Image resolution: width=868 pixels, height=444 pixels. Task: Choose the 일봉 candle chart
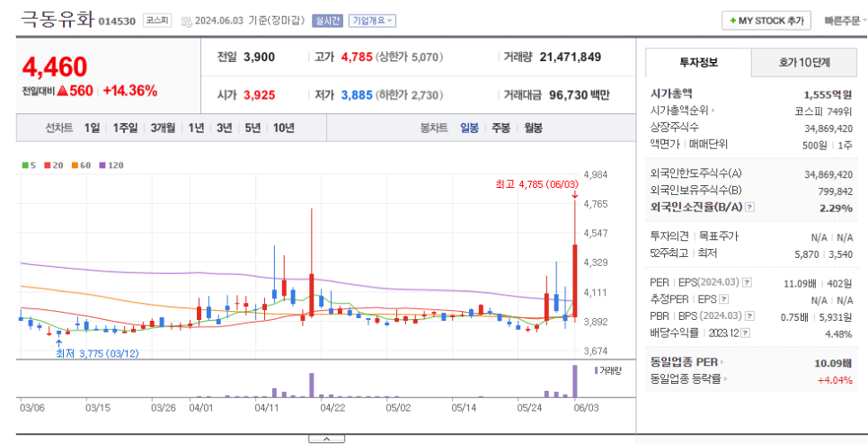(x=469, y=128)
